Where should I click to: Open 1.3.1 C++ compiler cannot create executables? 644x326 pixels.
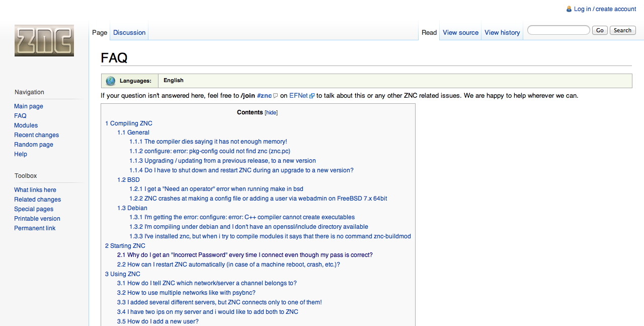point(242,217)
